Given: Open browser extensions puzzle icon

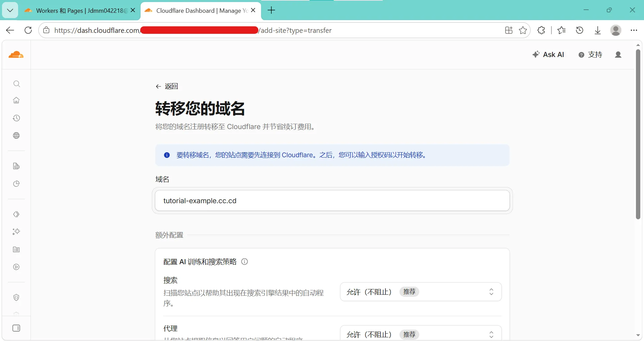Looking at the screenshot, I should click(541, 30).
